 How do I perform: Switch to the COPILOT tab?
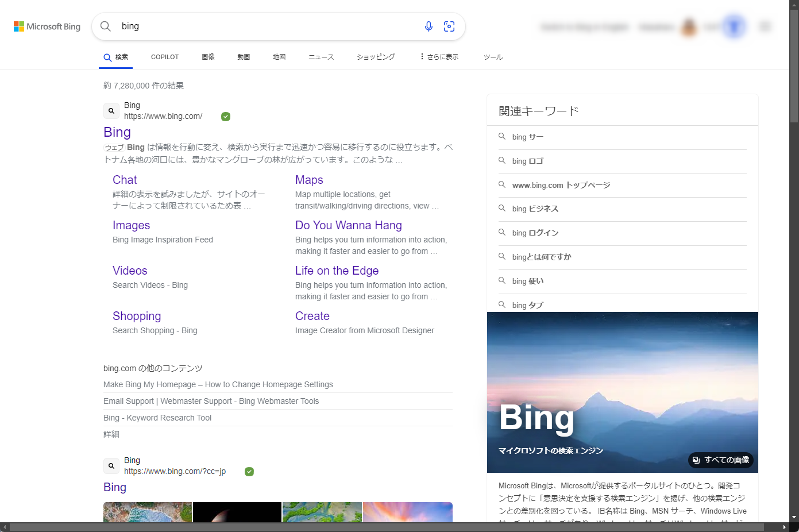coord(165,57)
